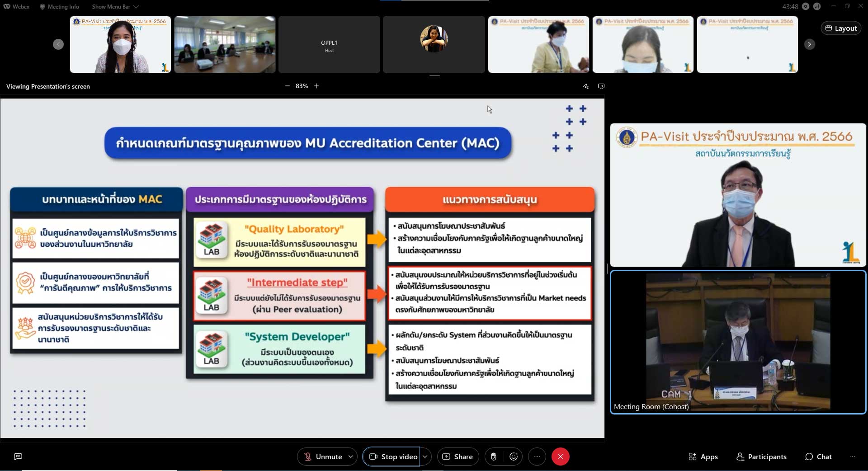This screenshot has width=868, height=471.
Task: Expand the Show Menu Bar chevron
Action: coord(136,7)
